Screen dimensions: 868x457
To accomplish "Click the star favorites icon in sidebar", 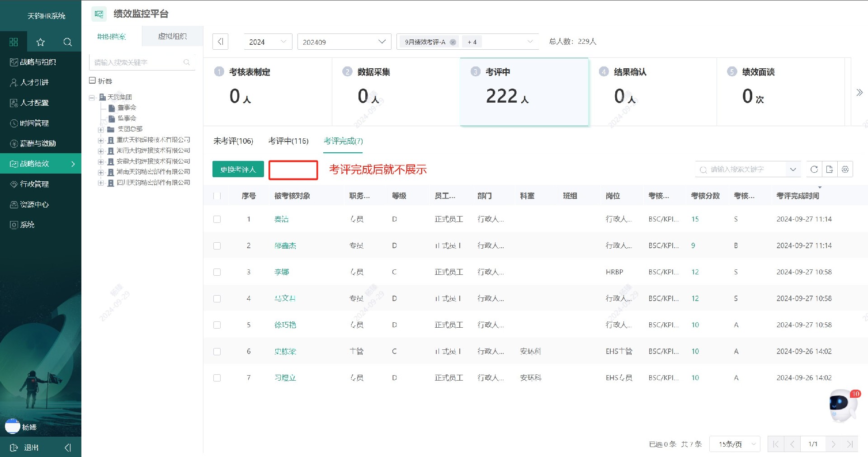I will pyautogui.click(x=41, y=42).
